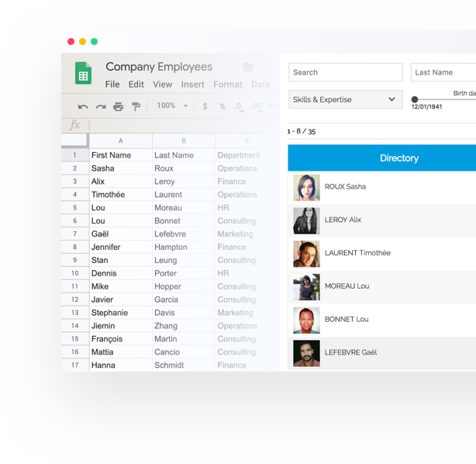Viewport: 476px width, 464px height.
Task: Click the 'Last Name' header cell in sheet
Action: [x=184, y=155]
